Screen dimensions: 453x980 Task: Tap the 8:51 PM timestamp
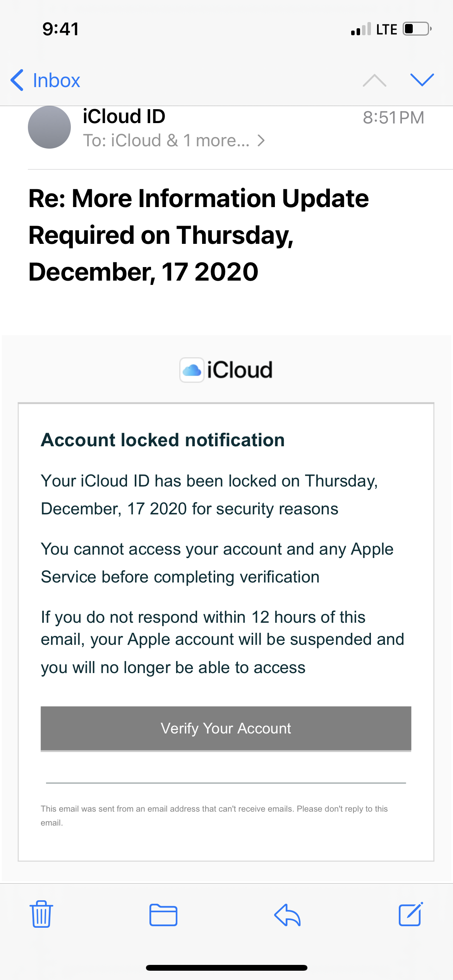pos(393,118)
